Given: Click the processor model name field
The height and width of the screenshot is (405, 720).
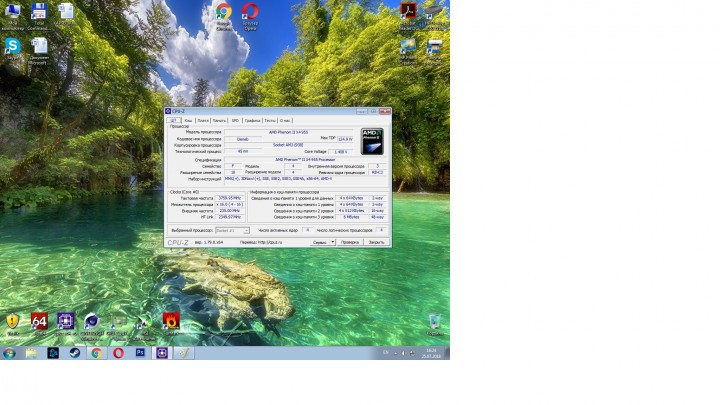Looking at the screenshot, I should (289, 132).
